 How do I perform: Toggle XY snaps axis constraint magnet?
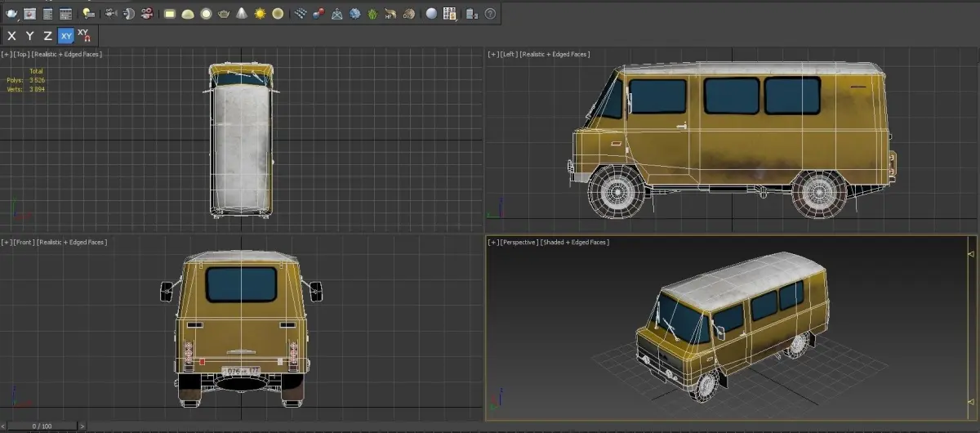pyautogui.click(x=84, y=35)
